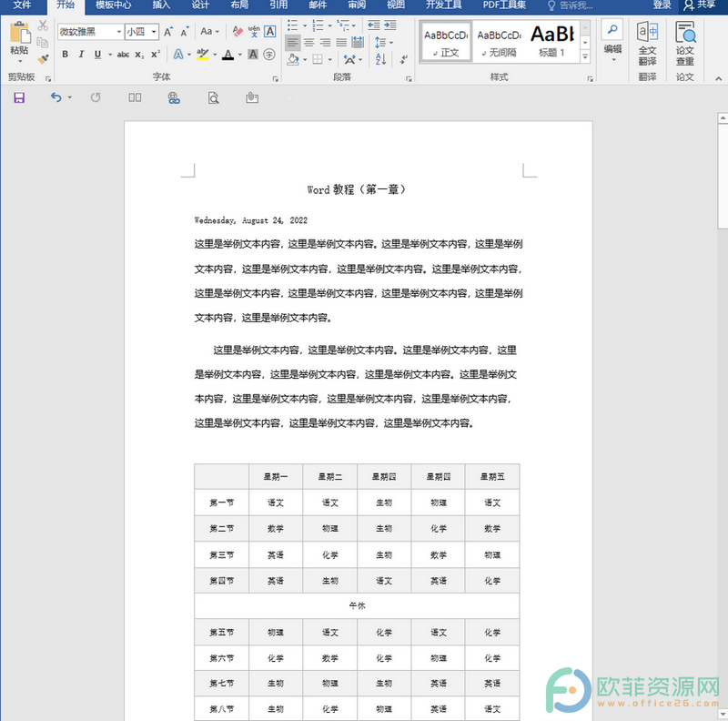
Task: Apply the 无间隔 no-spacing style
Action: tap(499, 42)
